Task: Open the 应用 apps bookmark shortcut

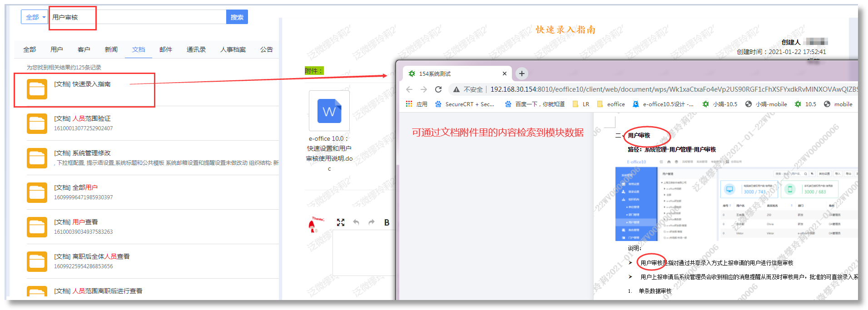Action: pos(417,104)
